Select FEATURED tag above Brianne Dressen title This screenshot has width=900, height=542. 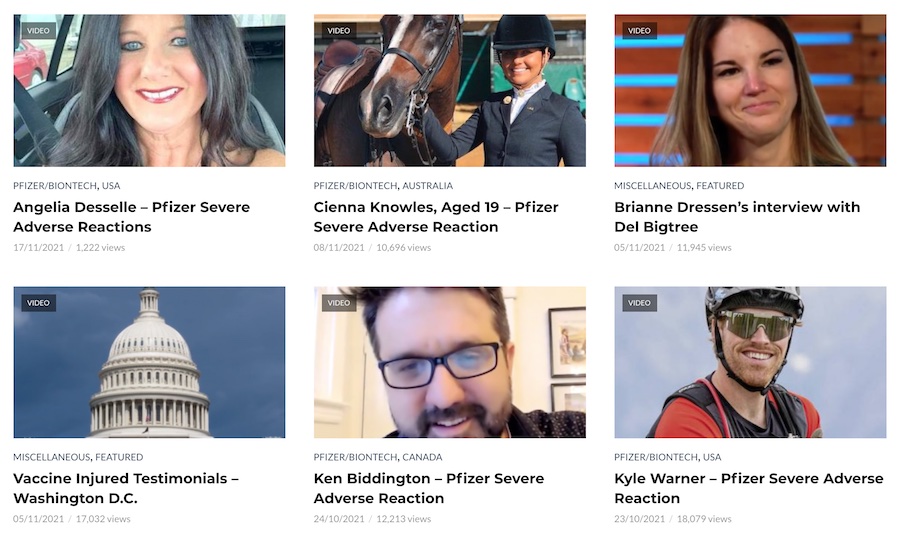(720, 186)
